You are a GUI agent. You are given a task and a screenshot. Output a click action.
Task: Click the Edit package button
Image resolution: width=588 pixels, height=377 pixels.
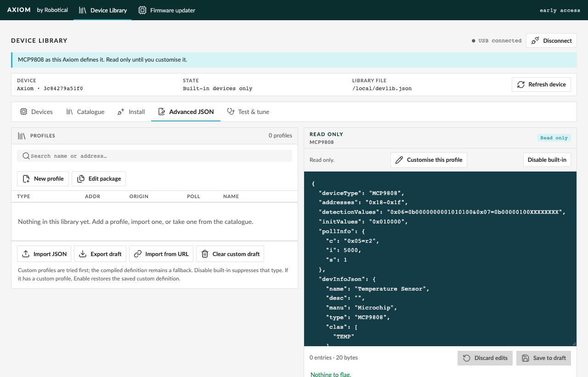pyautogui.click(x=99, y=179)
